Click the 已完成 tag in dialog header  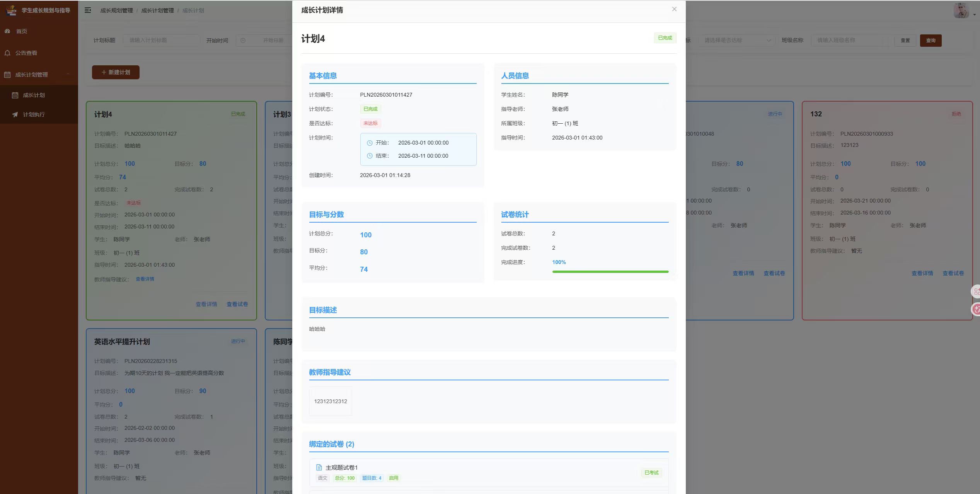(x=665, y=38)
